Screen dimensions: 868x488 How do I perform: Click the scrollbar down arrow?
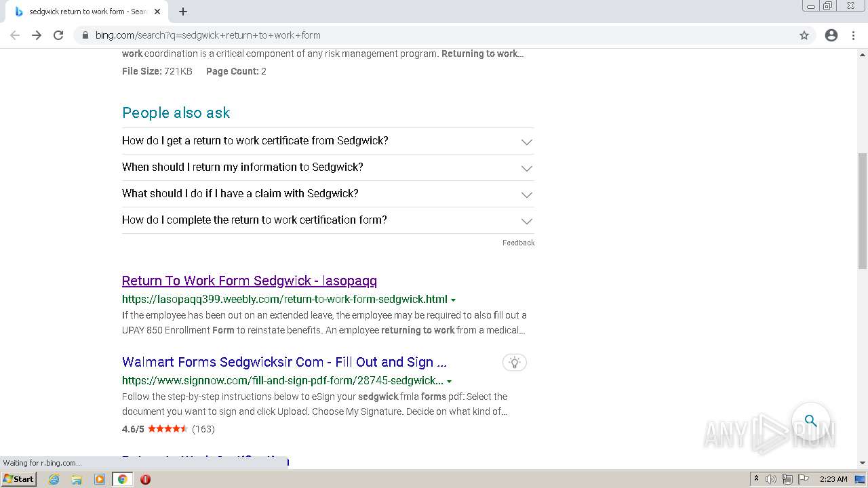coord(863,462)
